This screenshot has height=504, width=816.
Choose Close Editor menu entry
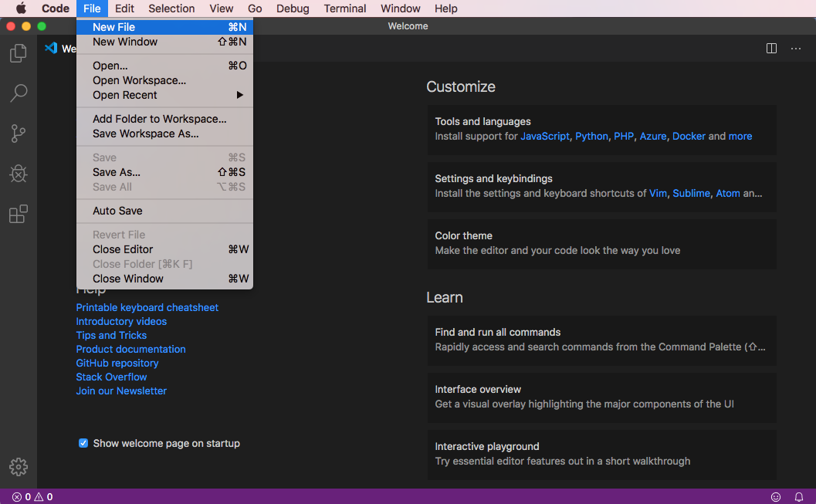coord(164,249)
